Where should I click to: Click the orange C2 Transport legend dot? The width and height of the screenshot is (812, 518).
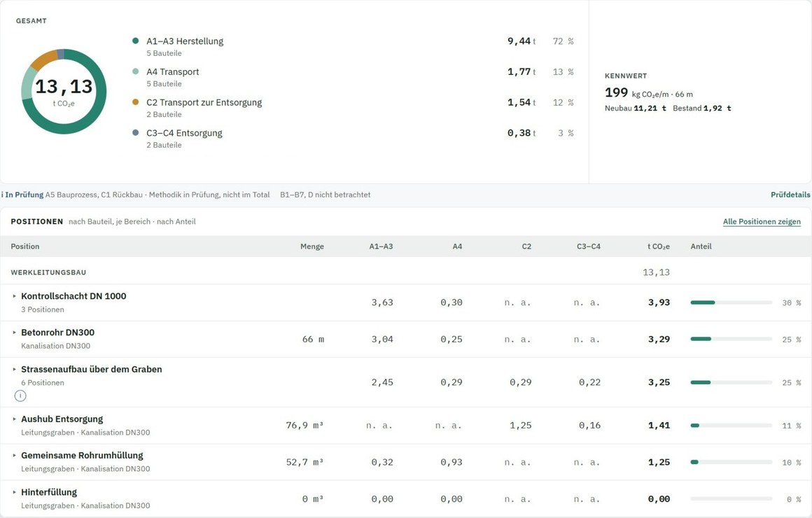tap(136, 102)
